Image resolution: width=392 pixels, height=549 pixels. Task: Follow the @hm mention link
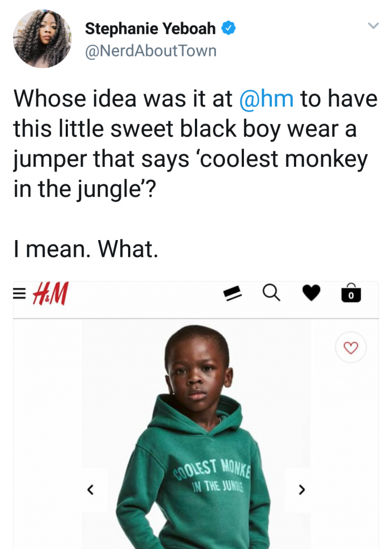click(x=266, y=99)
